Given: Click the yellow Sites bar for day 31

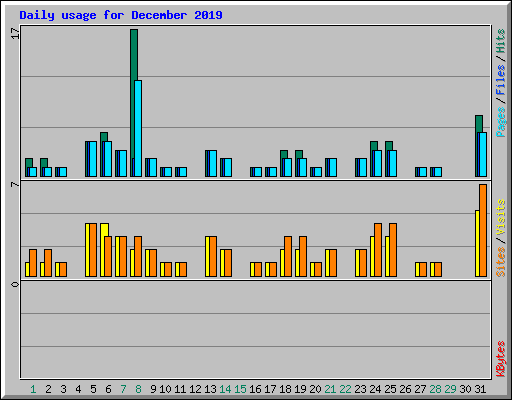Looking at the screenshot, I should pos(477,243).
